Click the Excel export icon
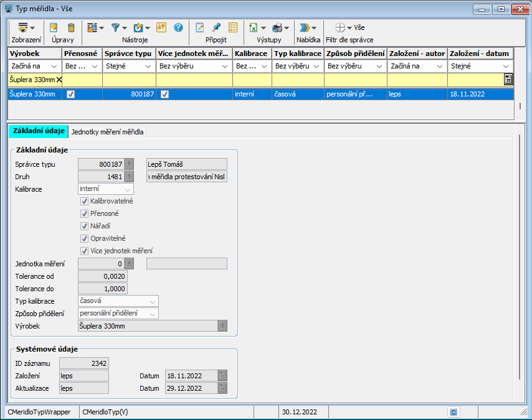This screenshot has width=532, height=420. click(254, 27)
